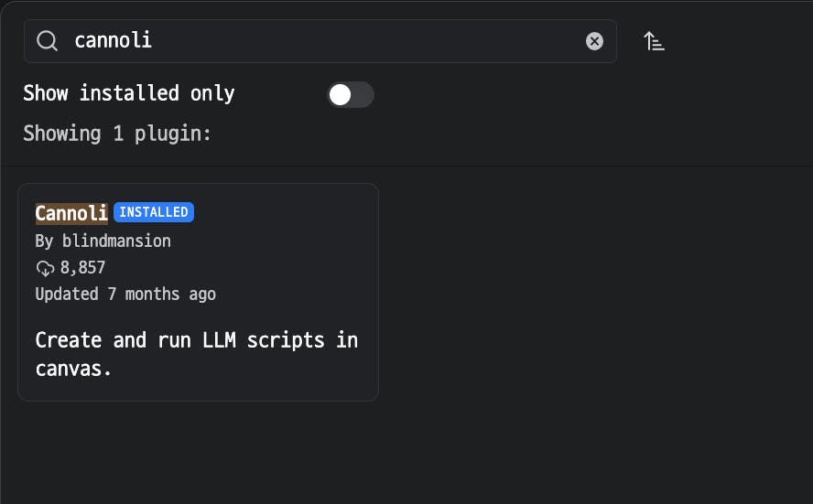Screen dimensions: 813x504
Task: Open the sort order options icon
Action: (654, 41)
